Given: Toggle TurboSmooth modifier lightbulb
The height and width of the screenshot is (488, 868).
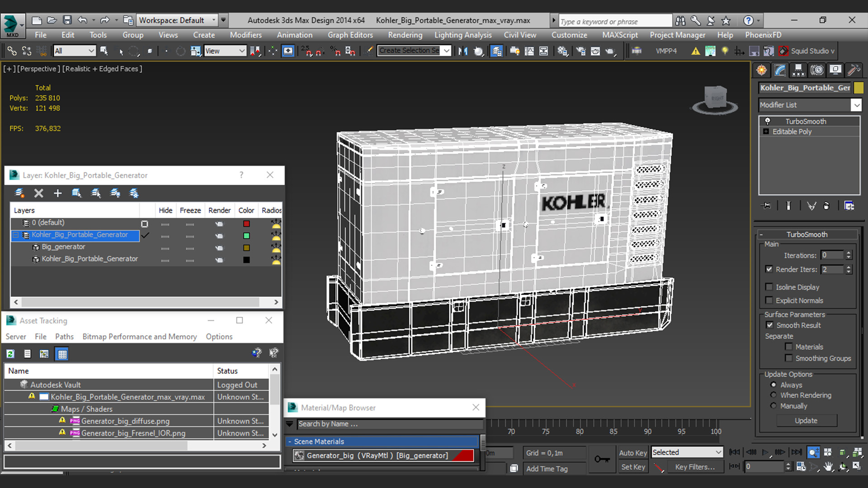Looking at the screenshot, I should (767, 121).
